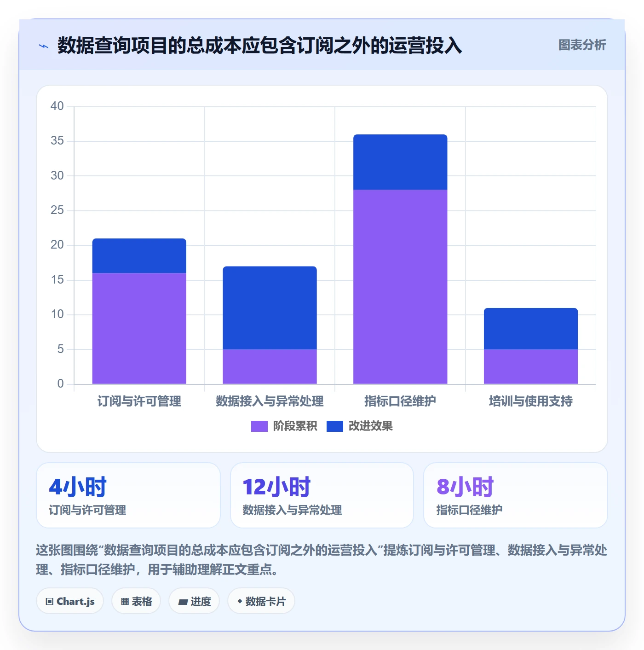Click the 阶段累积 legend label
Viewport: 644px width, 650px height.
click(x=295, y=426)
